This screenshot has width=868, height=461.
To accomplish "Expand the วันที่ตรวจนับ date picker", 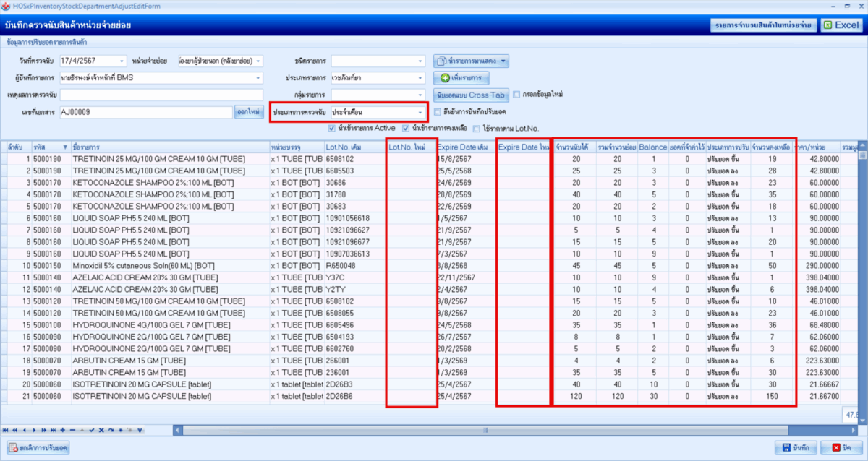I will pyautogui.click(x=122, y=61).
